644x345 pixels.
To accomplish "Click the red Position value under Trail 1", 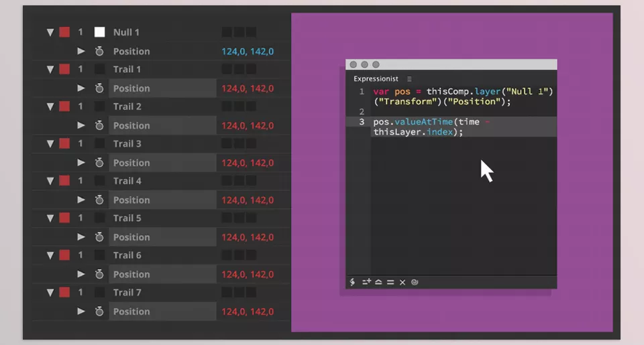I will 248,88.
